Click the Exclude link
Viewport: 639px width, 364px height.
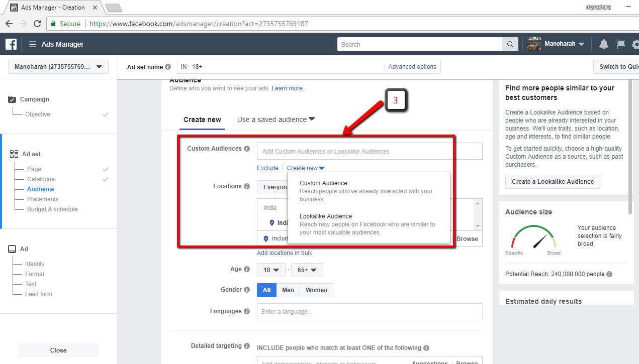(267, 168)
